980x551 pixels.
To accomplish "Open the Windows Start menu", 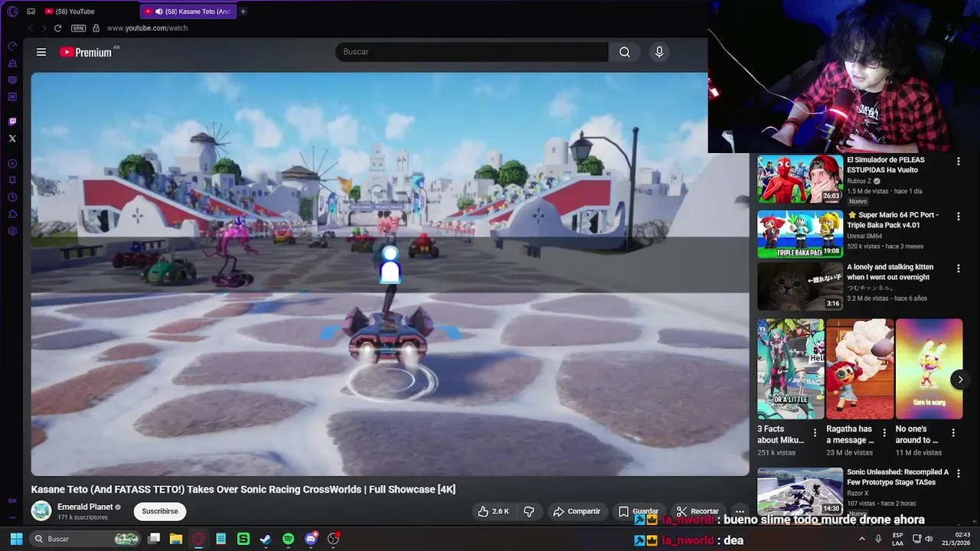I will [x=16, y=539].
